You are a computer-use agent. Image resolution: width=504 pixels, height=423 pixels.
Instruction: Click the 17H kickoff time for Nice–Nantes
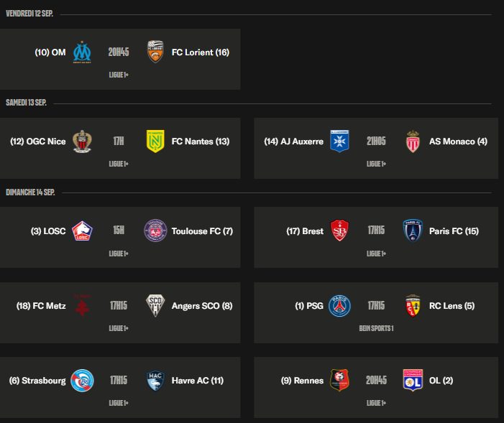pos(119,141)
